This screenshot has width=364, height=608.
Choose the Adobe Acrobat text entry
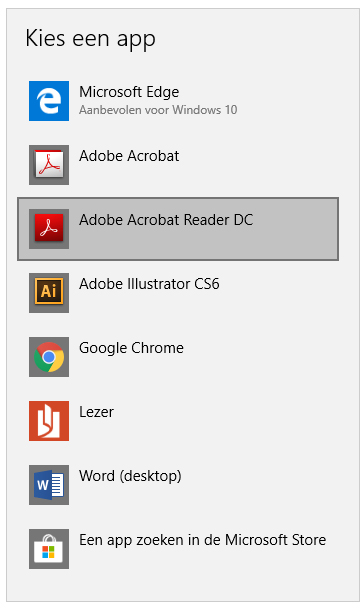tap(129, 156)
